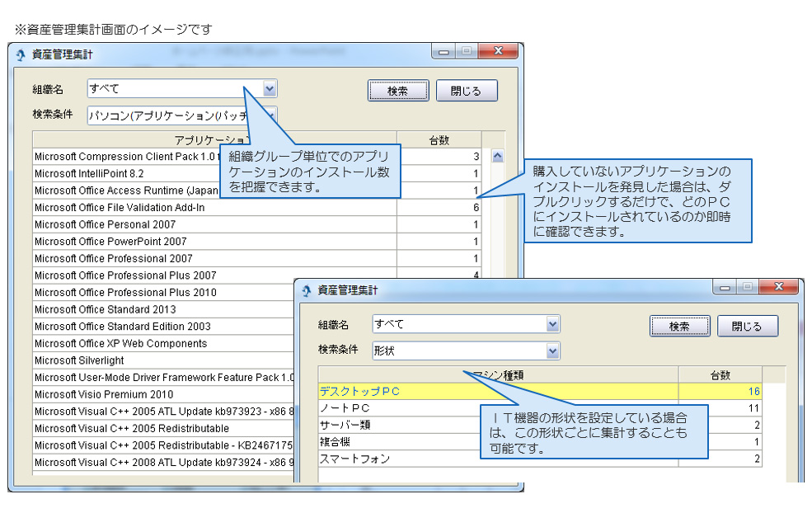Click the 台数 column header in the rear window
Viewport: 812px width, 513px height.
point(439,140)
